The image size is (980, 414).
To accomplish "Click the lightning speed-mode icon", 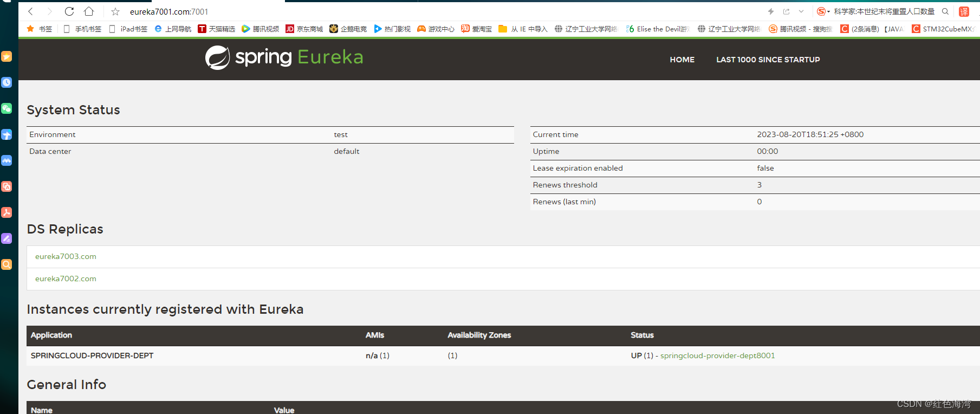I will point(771,11).
